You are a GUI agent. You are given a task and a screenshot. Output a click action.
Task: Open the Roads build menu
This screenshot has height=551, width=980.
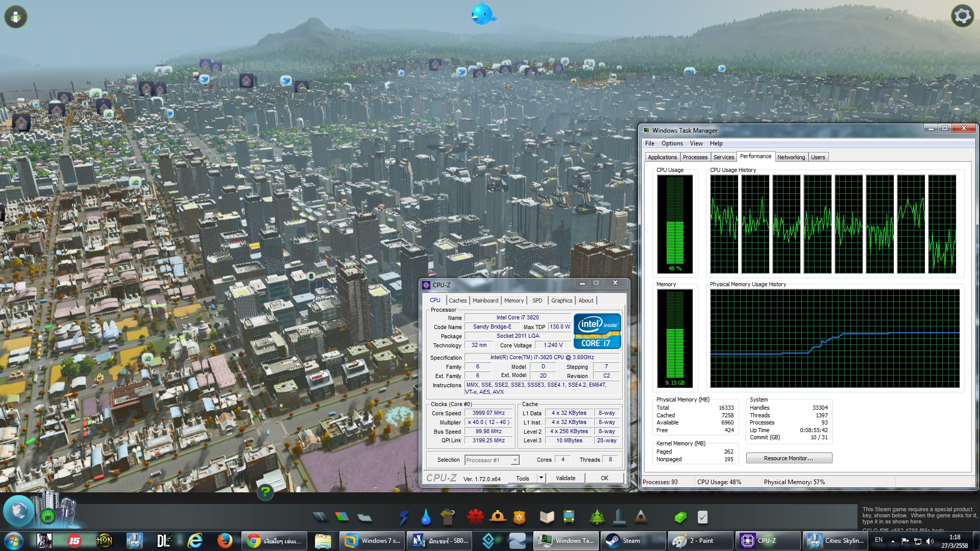(x=320, y=517)
